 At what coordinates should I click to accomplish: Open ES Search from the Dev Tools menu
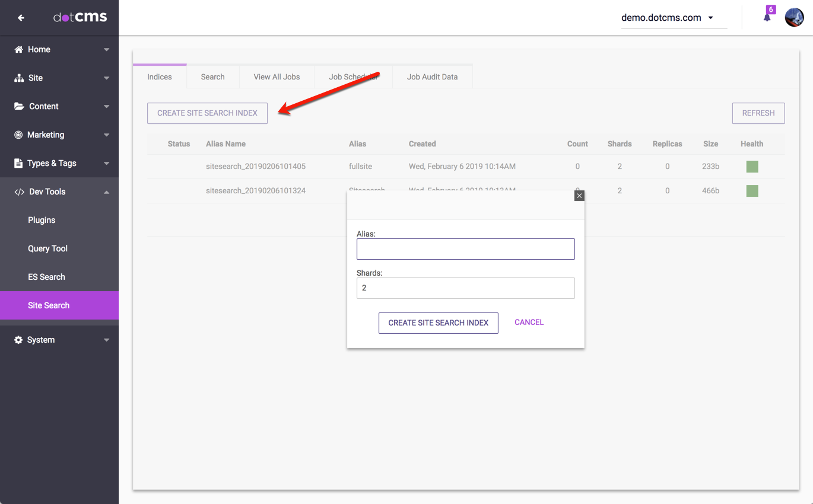[46, 277]
